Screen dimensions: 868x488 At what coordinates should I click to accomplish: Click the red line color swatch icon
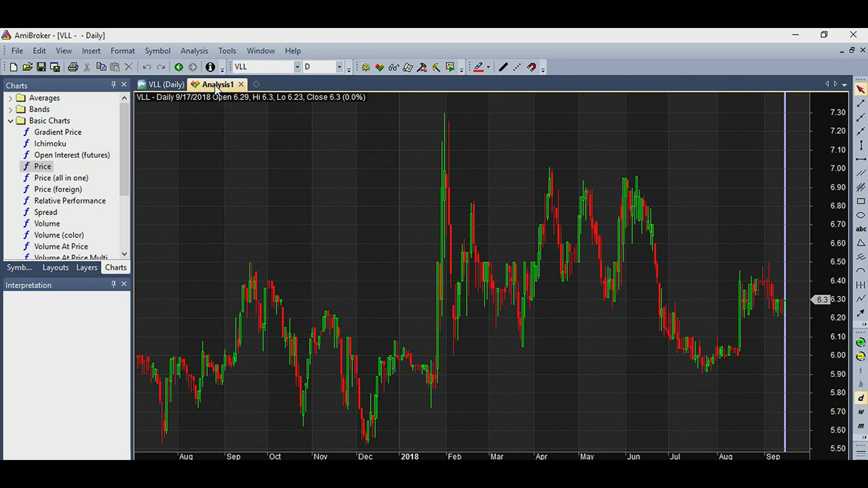click(478, 67)
